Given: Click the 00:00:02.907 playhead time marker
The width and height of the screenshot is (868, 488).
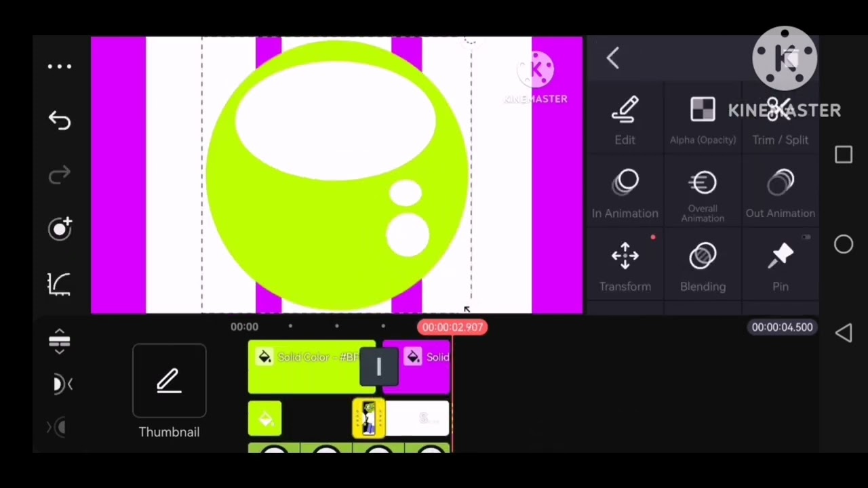Looking at the screenshot, I should coord(452,327).
